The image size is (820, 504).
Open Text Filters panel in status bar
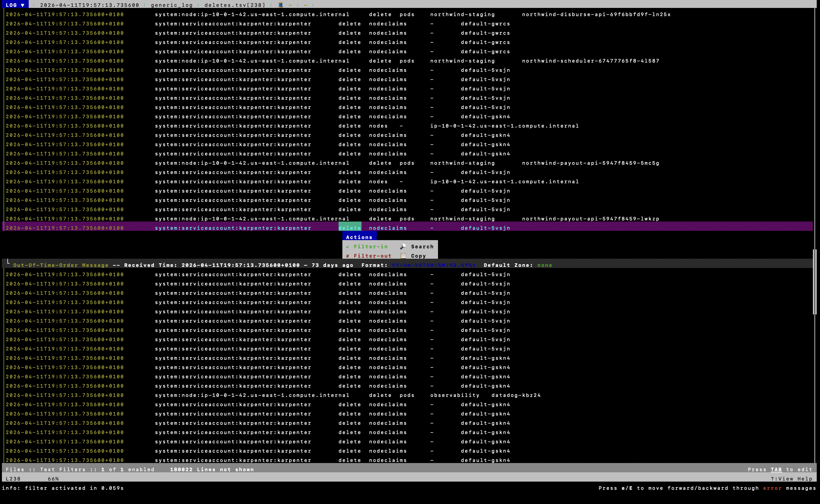click(63, 470)
